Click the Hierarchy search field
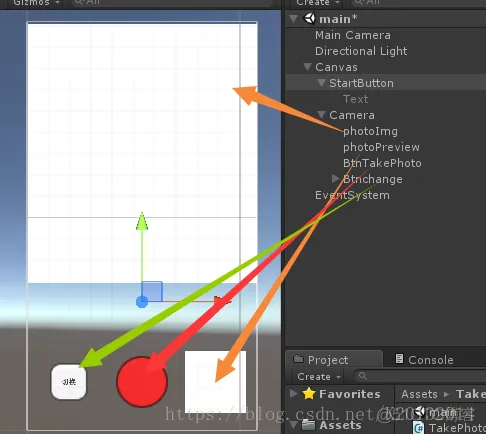Image resolution: width=486 pixels, height=434 pixels. coord(418,3)
